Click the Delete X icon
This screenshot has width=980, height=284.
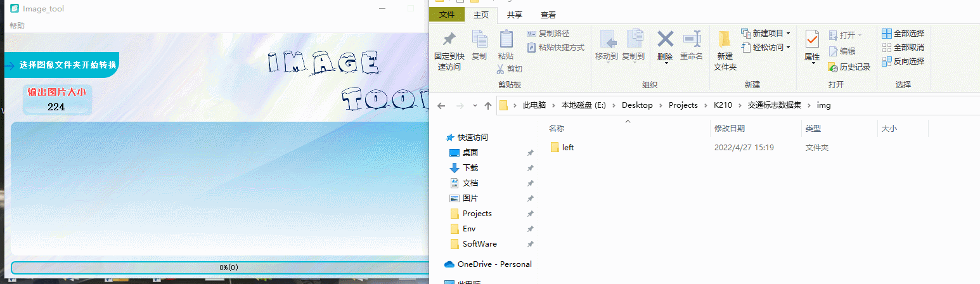point(665,39)
